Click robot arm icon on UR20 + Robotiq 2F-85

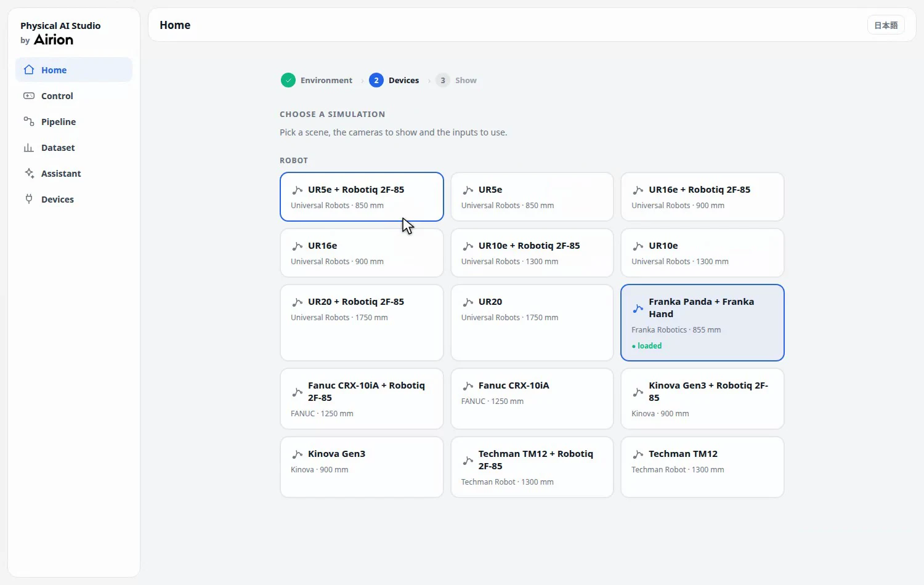pyautogui.click(x=297, y=302)
